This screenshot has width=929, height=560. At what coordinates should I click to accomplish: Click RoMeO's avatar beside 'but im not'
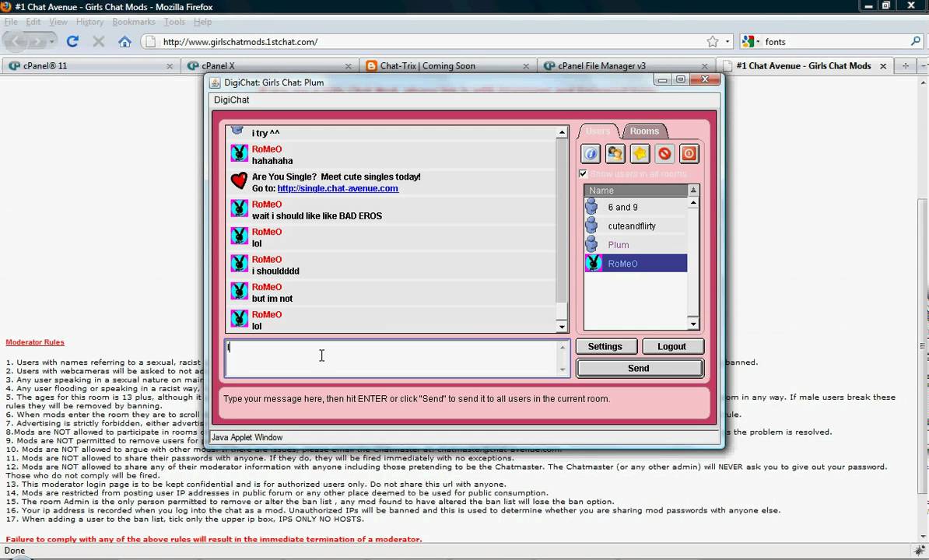tap(239, 291)
